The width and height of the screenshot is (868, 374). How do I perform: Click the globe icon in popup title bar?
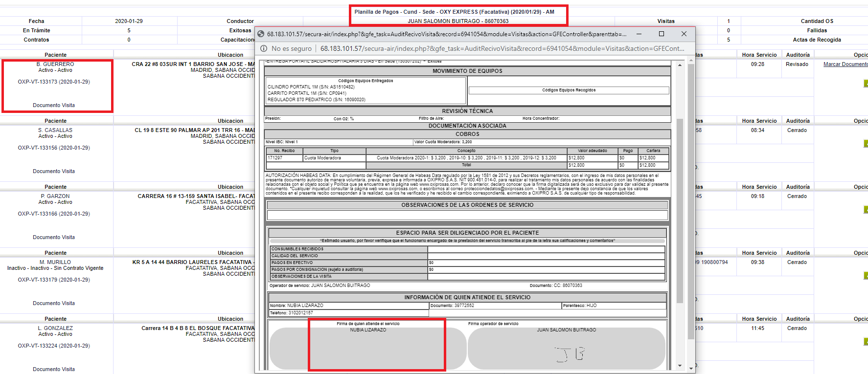(x=260, y=34)
